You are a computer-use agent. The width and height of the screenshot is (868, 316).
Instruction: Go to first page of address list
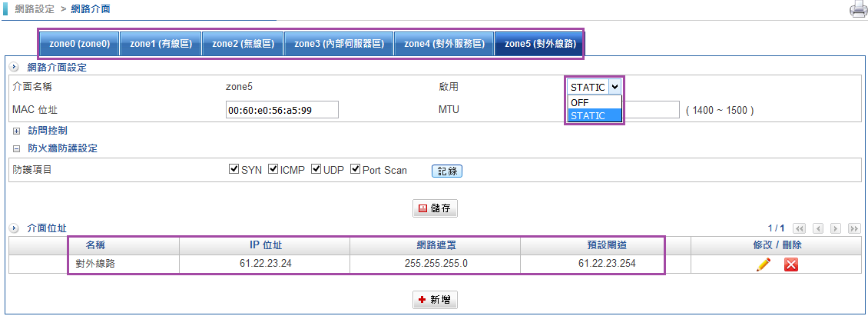[799, 229]
